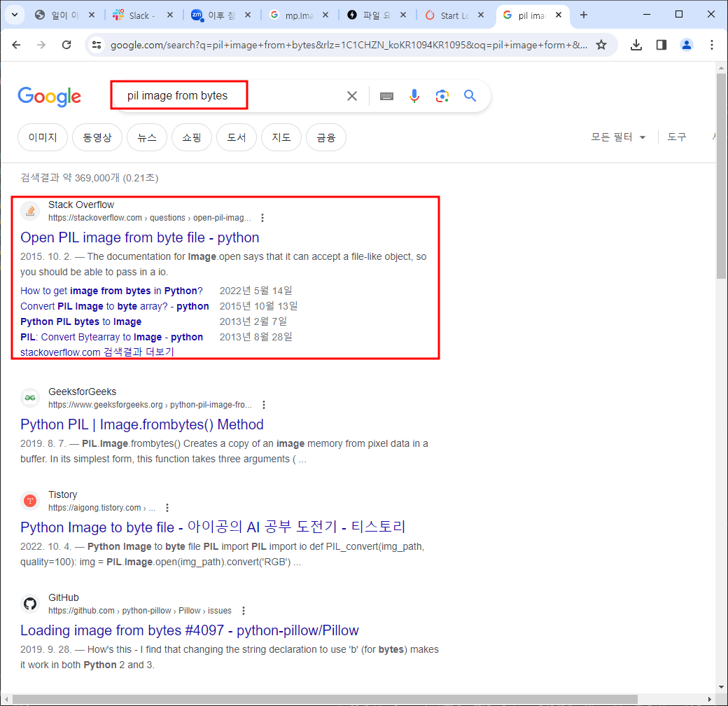Close the active pil image tab

coord(559,15)
